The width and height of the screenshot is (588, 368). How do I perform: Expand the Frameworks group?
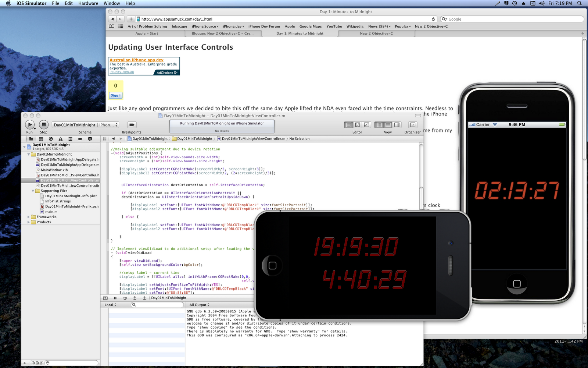pos(29,217)
